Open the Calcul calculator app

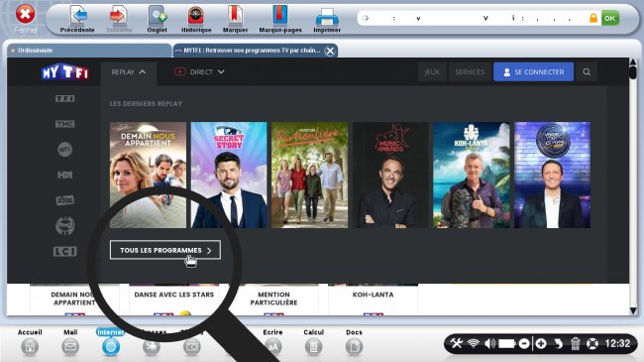click(x=313, y=342)
